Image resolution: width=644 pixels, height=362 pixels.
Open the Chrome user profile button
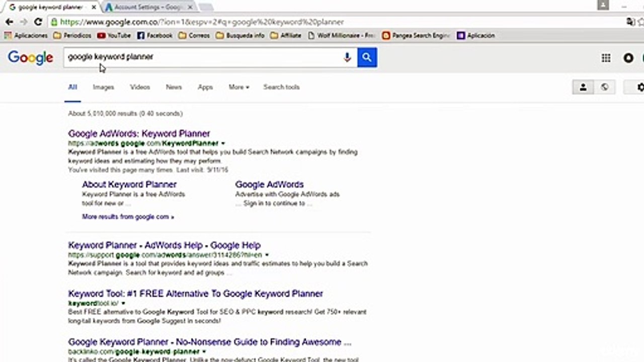click(x=603, y=5)
